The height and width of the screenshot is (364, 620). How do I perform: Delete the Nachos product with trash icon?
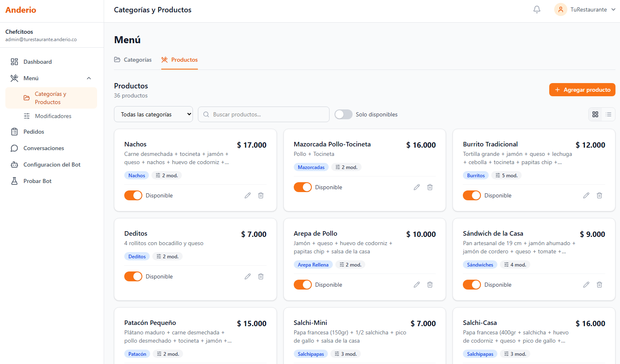pos(261,195)
